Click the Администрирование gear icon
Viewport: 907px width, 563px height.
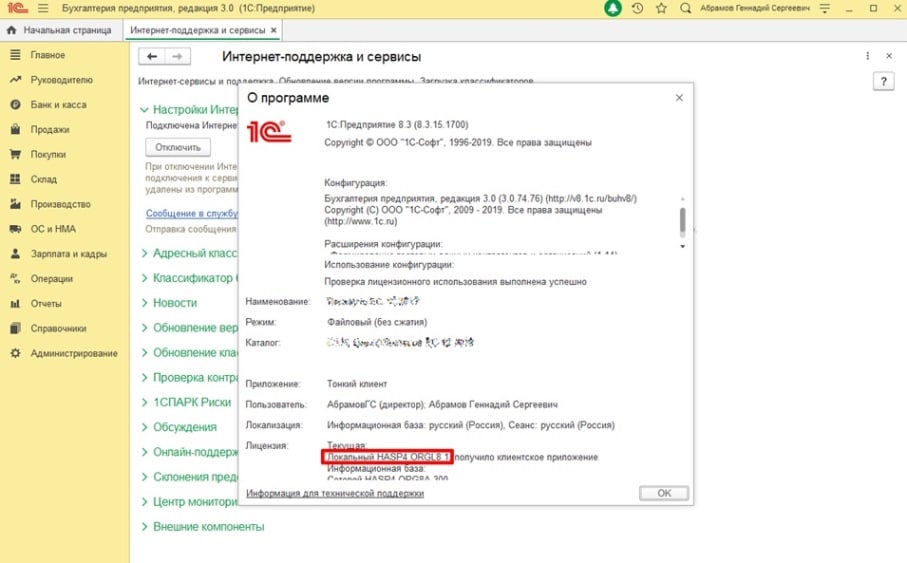(16, 353)
